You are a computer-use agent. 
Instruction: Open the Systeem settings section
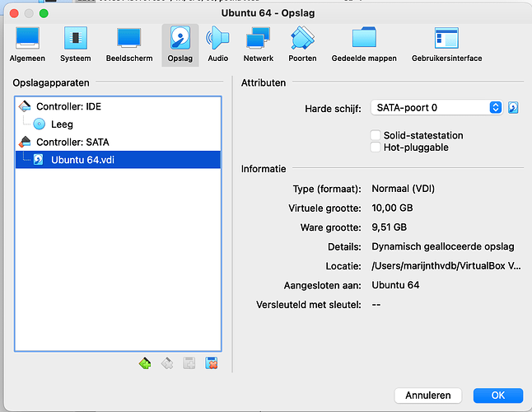point(75,44)
